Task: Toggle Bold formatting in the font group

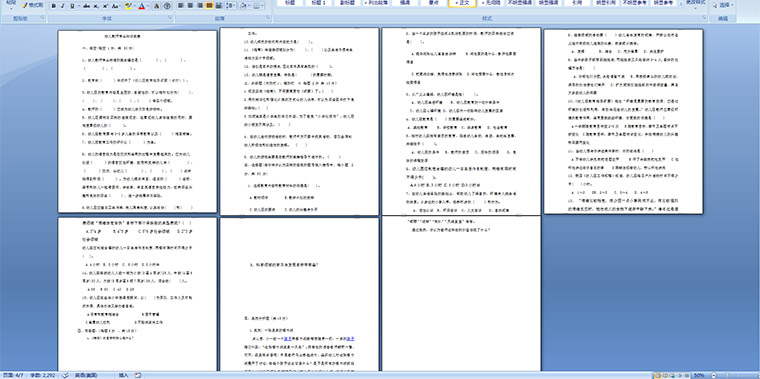Action: (x=54, y=6)
